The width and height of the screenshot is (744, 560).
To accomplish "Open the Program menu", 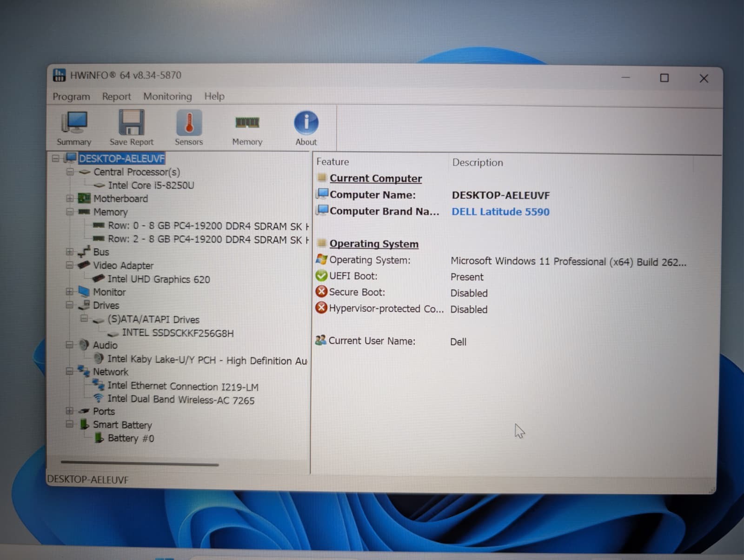I will (x=71, y=97).
